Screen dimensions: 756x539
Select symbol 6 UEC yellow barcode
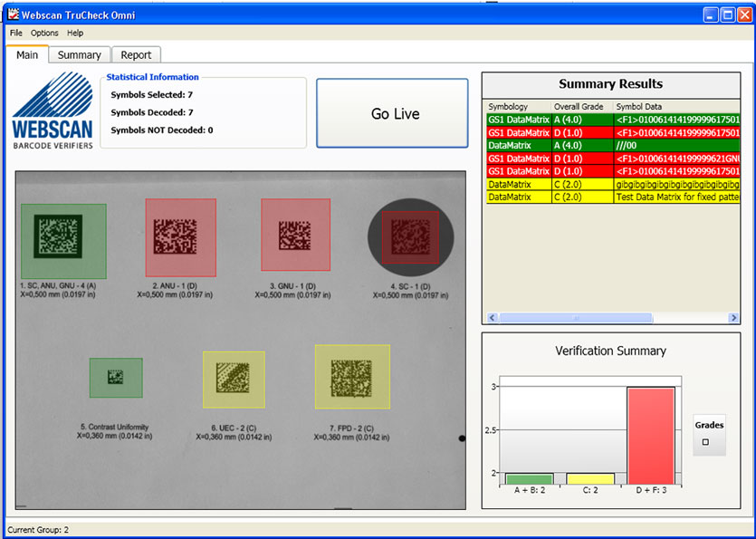pos(234,380)
